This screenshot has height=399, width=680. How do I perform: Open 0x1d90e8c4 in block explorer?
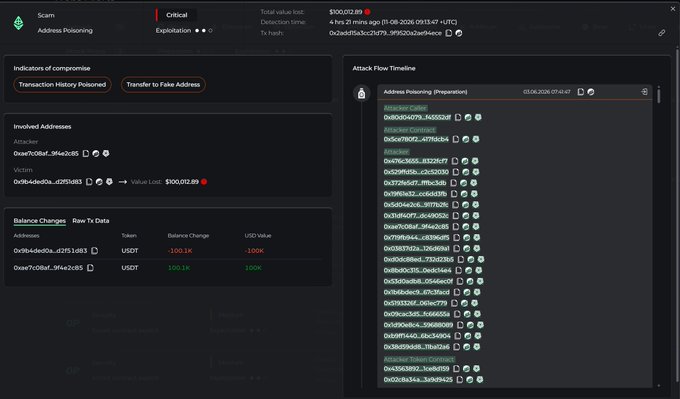pyautogui.click(x=470, y=325)
